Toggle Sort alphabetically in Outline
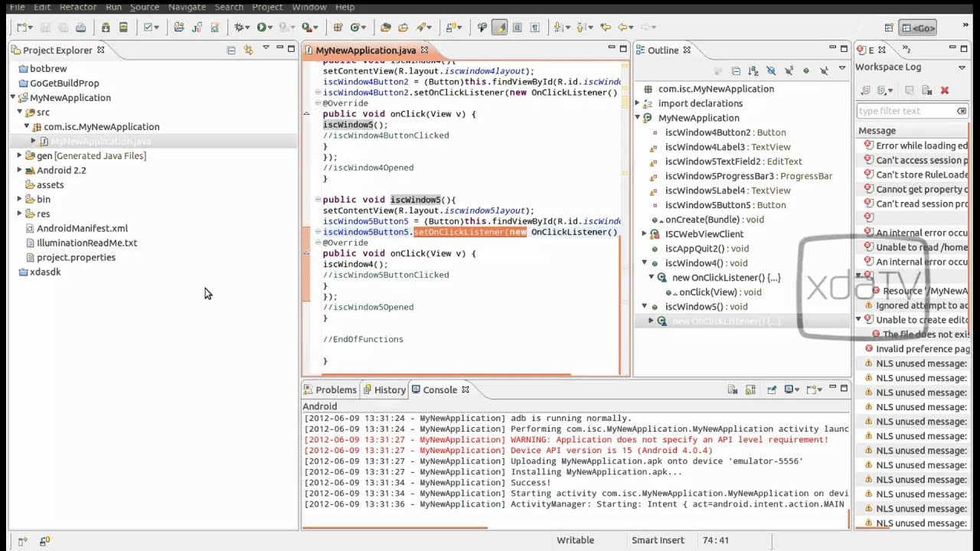This screenshot has height=551, width=980. 753,71
